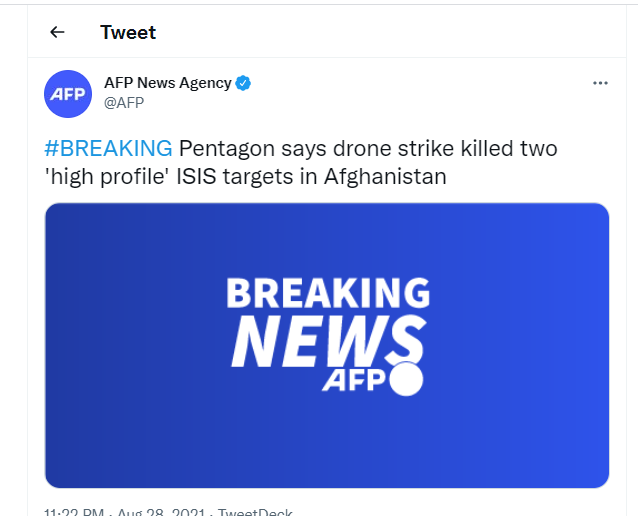Click the words drone strike in tweet

pos(393,148)
